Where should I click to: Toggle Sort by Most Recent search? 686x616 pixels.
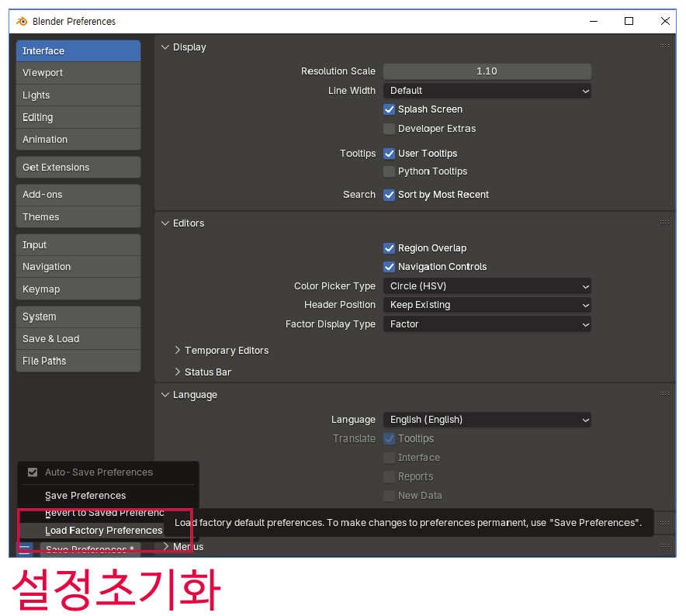[x=389, y=195]
